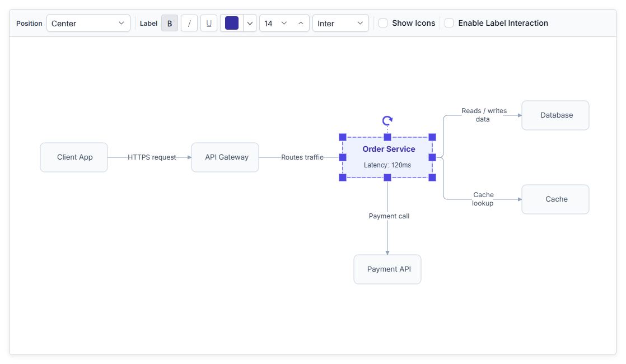The image size is (626, 364).
Task: Click bottom-right resize handle of Order Service
Action: (432, 178)
